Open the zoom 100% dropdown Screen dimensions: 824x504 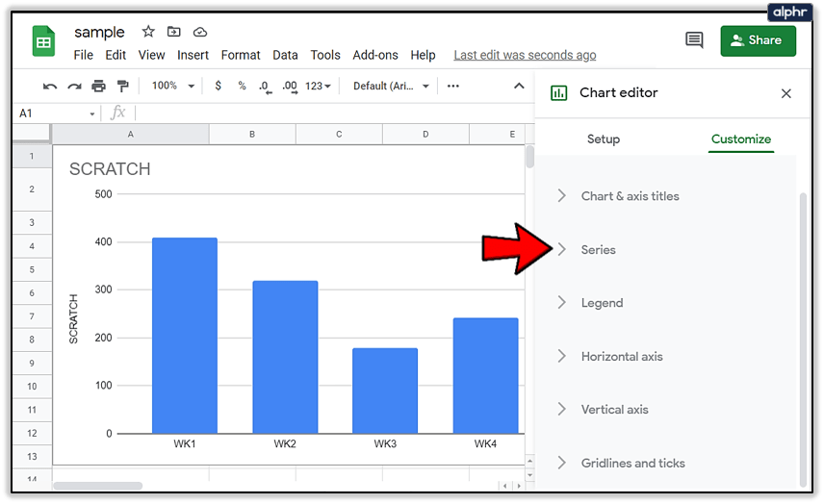click(173, 86)
